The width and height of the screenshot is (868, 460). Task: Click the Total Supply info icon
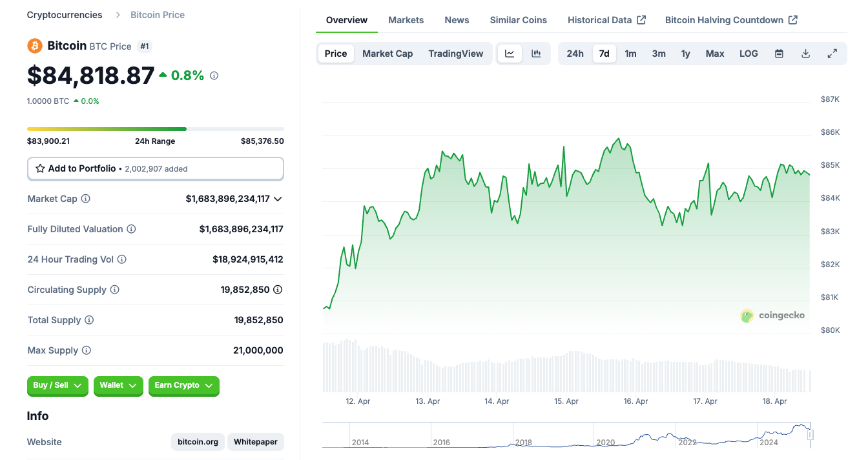pos(89,320)
